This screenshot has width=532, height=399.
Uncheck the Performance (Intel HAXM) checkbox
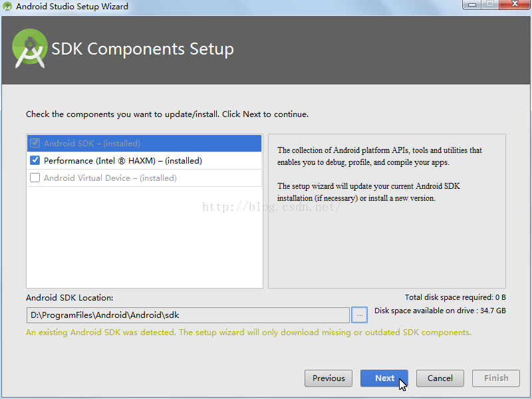click(x=35, y=160)
